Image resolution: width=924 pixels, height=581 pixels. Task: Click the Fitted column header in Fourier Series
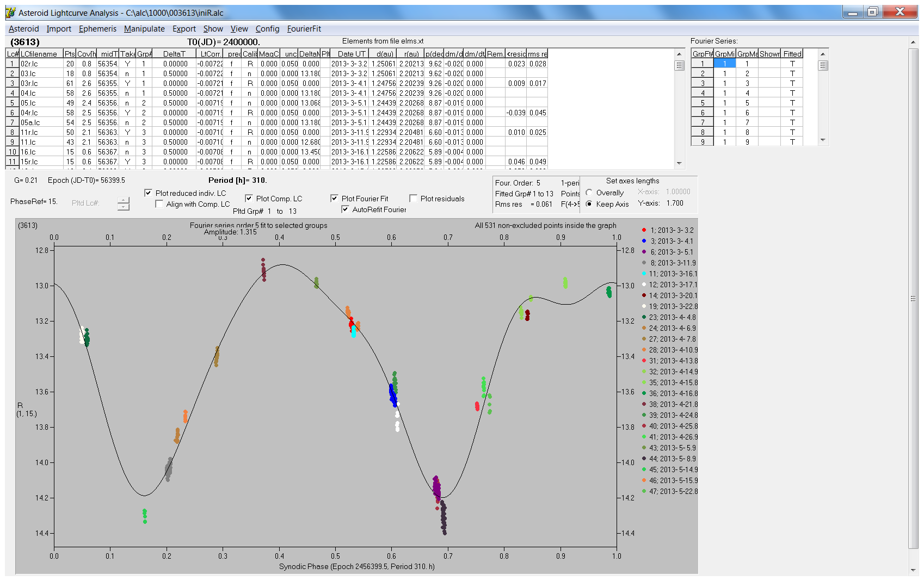792,54
